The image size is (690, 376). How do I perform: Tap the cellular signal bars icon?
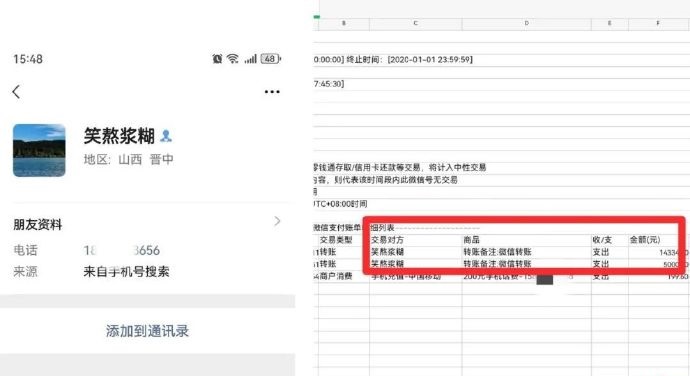coord(250,59)
